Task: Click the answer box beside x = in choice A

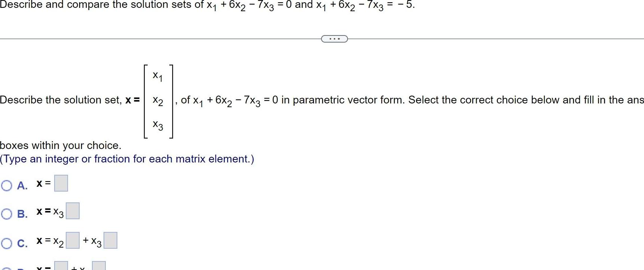Action: click(61, 183)
